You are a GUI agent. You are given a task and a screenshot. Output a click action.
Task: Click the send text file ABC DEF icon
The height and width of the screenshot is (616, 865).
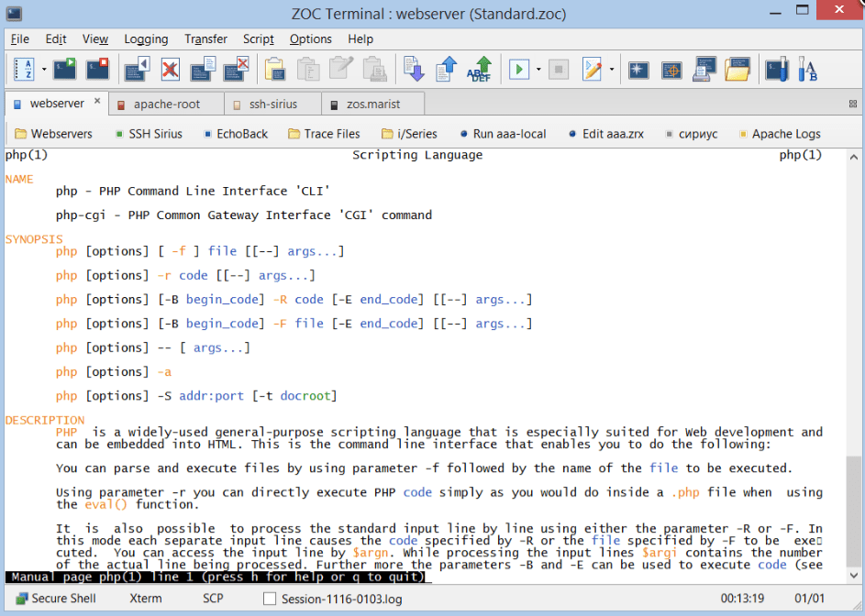[480, 70]
